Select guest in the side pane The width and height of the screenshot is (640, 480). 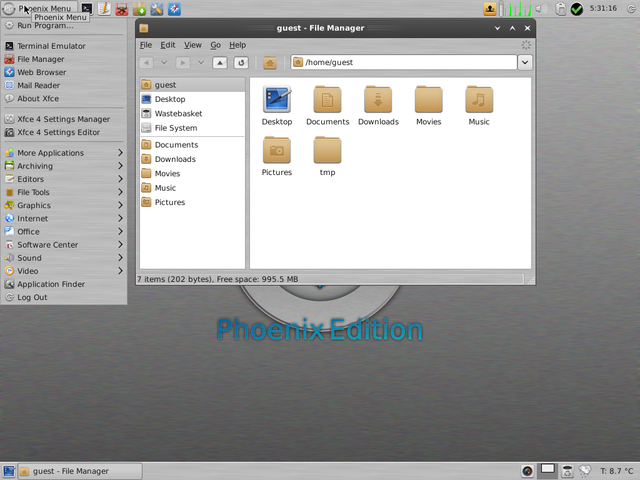coord(193,85)
